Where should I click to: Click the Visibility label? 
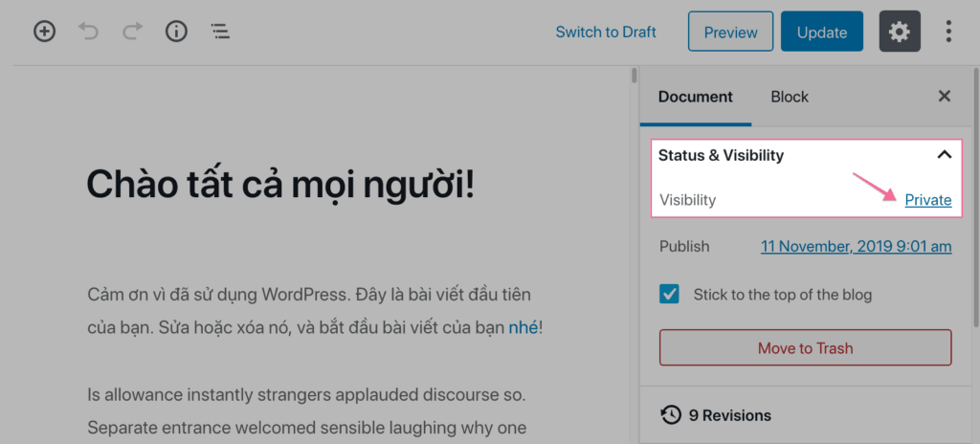[687, 200]
